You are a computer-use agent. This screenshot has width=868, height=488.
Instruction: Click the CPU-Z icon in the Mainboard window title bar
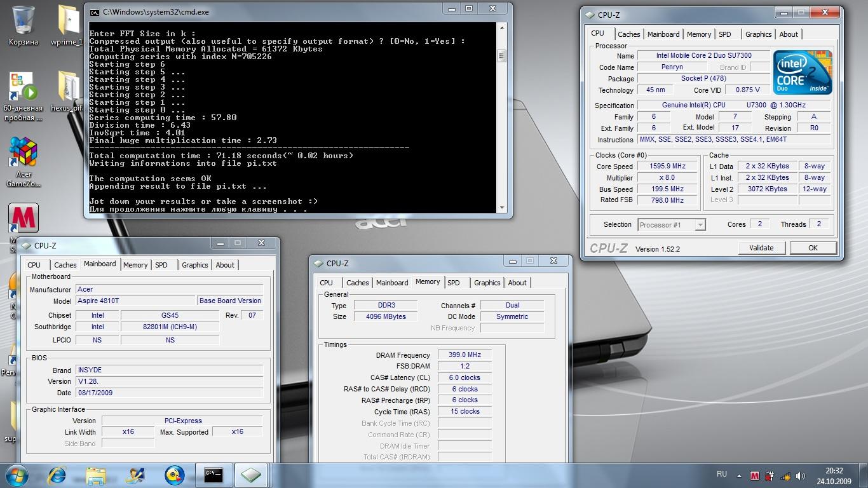tap(27, 245)
